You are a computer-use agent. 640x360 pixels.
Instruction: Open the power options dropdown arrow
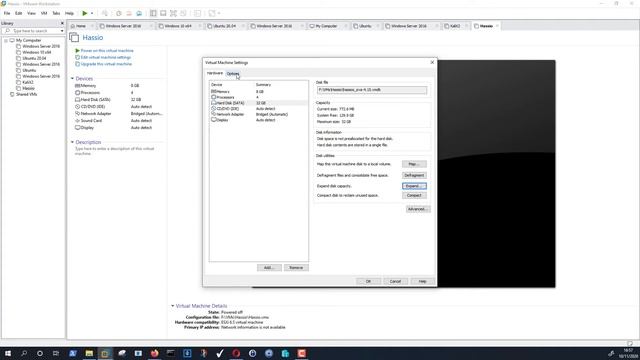click(x=91, y=13)
